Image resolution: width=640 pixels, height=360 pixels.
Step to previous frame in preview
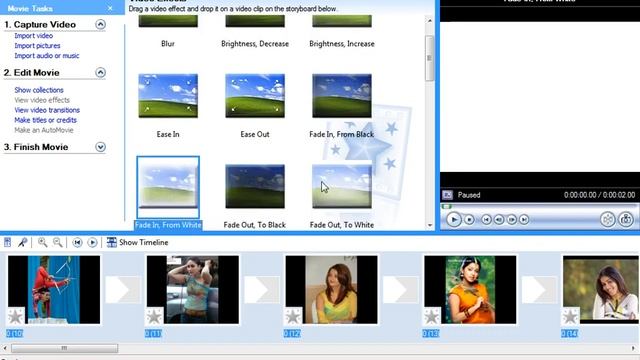coord(499,220)
